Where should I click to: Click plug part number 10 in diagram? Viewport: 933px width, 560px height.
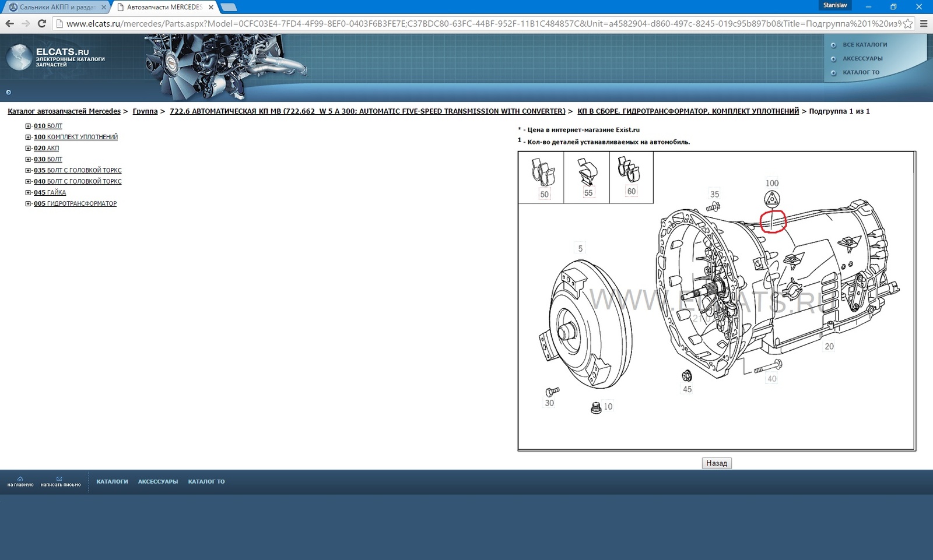click(x=608, y=407)
